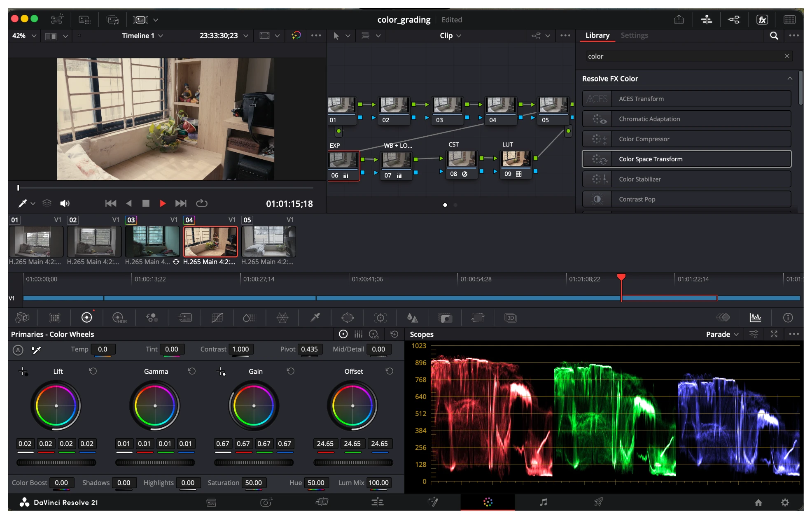Reset the Lift color wheel

pyautogui.click(x=93, y=371)
